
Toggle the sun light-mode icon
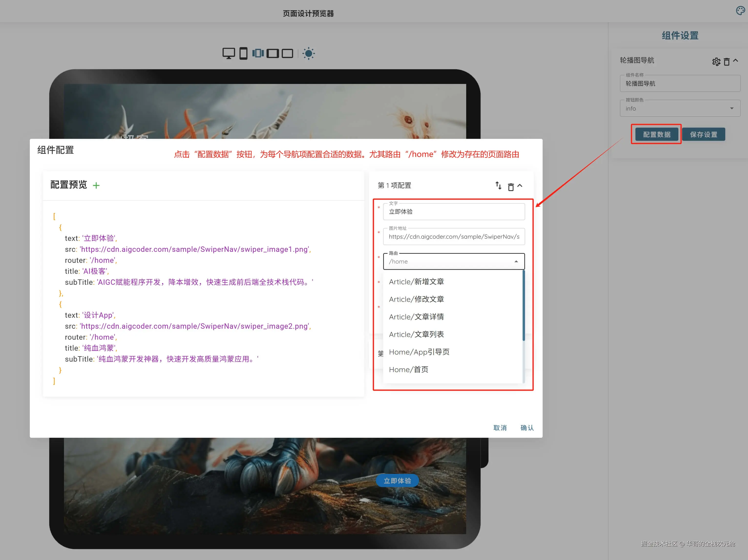click(x=308, y=53)
